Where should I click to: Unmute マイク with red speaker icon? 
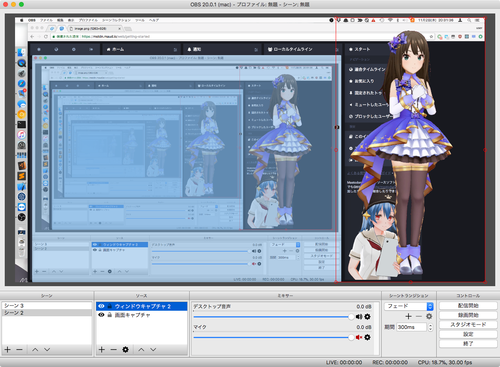tap(359, 337)
